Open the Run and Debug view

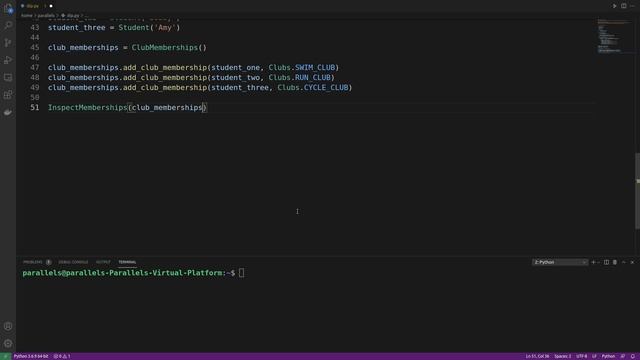[x=8, y=60]
